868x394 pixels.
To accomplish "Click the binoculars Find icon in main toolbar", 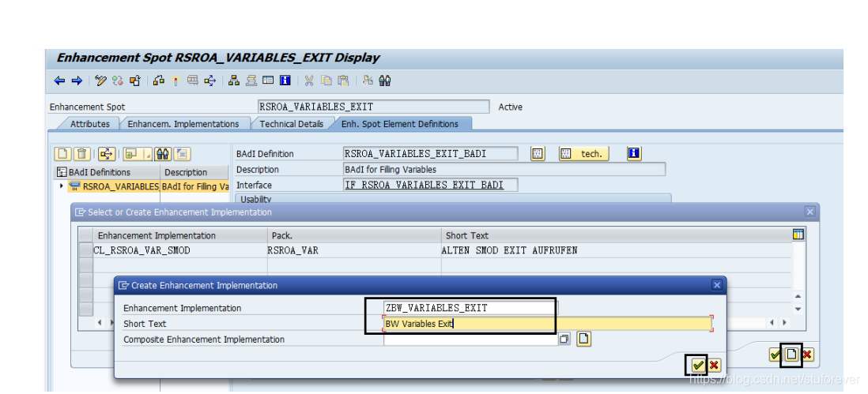I will point(385,81).
